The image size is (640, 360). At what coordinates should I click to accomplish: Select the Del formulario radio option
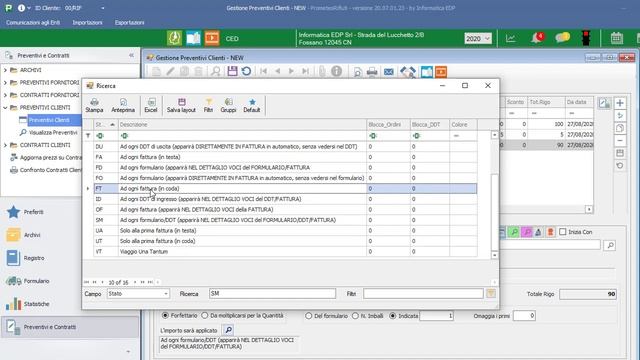pyautogui.click(x=309, y=316)
